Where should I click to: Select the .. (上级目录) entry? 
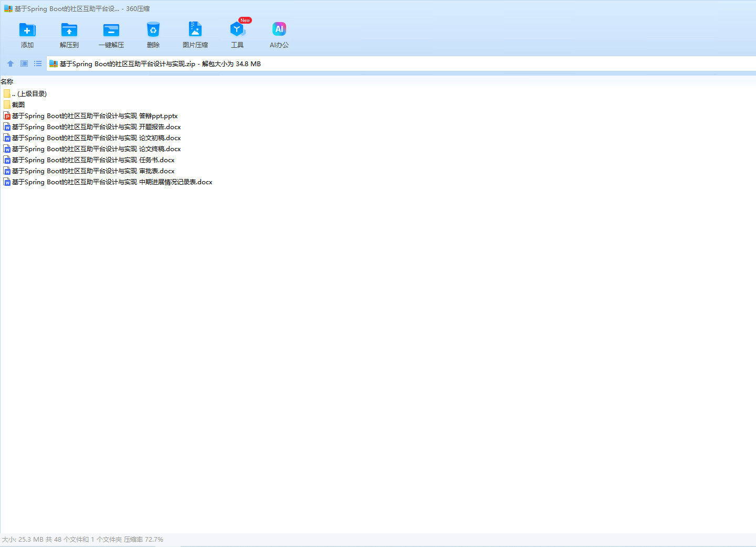[29, 93]
